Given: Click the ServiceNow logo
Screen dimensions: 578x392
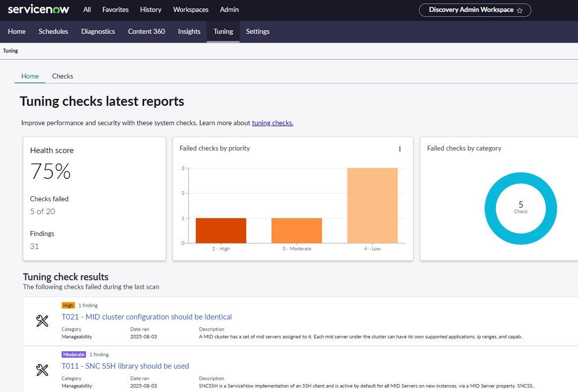Looking at the screenshot, I should (39, 9).
